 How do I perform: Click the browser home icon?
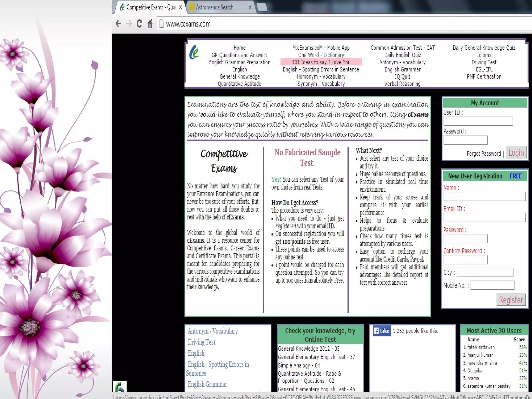click(150, 24)
